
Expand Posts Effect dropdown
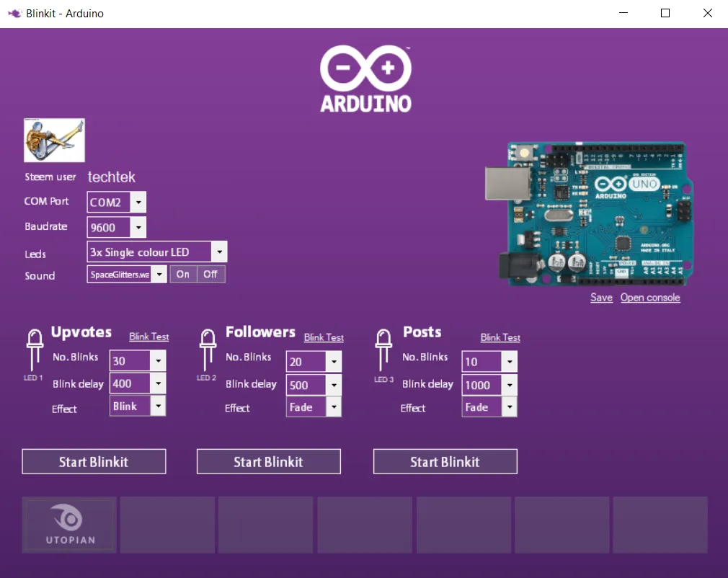[x=510, y=407]
